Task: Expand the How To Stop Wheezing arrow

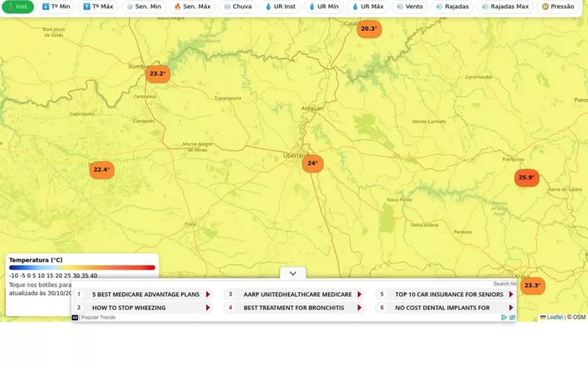Action: pyautogui.click(x=208, y=308)
